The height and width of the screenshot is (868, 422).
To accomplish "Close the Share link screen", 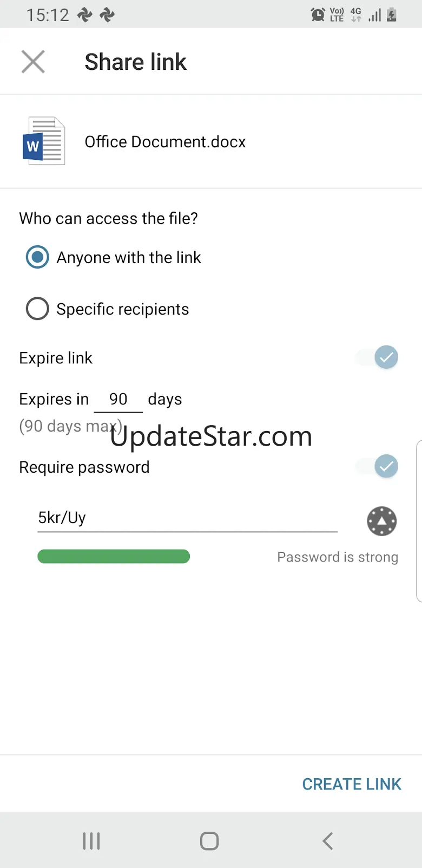I will (x=33, y=61).
